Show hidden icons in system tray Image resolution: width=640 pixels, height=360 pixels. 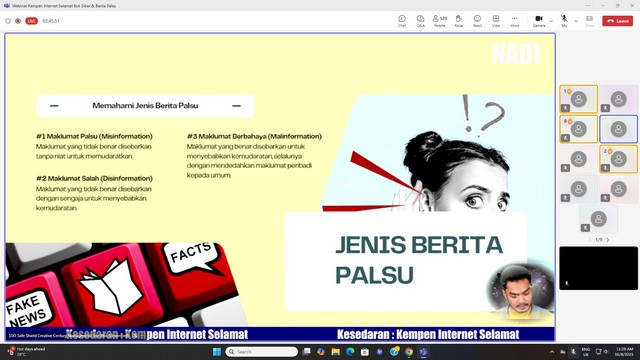(x=552, y=351)
